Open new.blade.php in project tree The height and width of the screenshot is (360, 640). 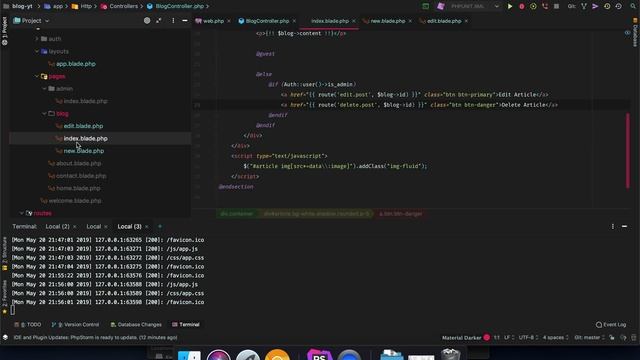tap(84, 151)
